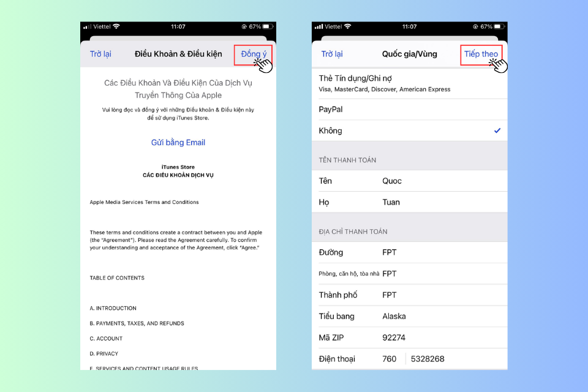Edit the Đường street field
Image resolution: width=588 pixels, height=392 pixels.
[x=410, y=252]
